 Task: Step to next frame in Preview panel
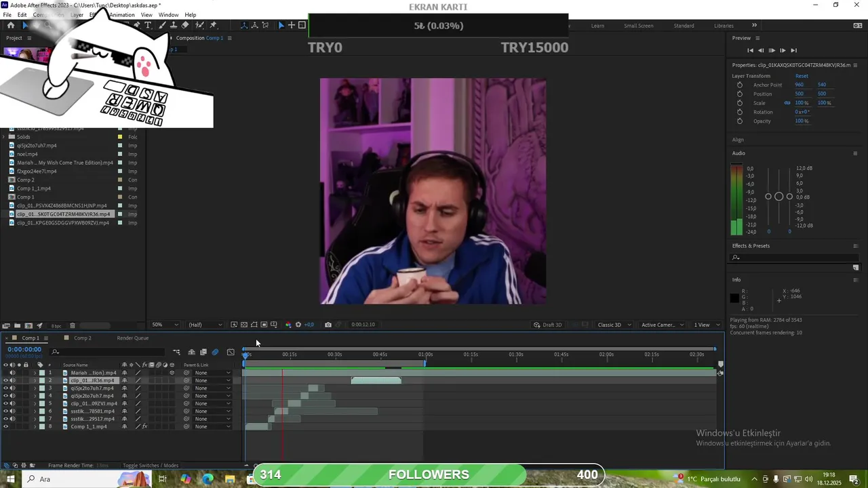[783, 50]
